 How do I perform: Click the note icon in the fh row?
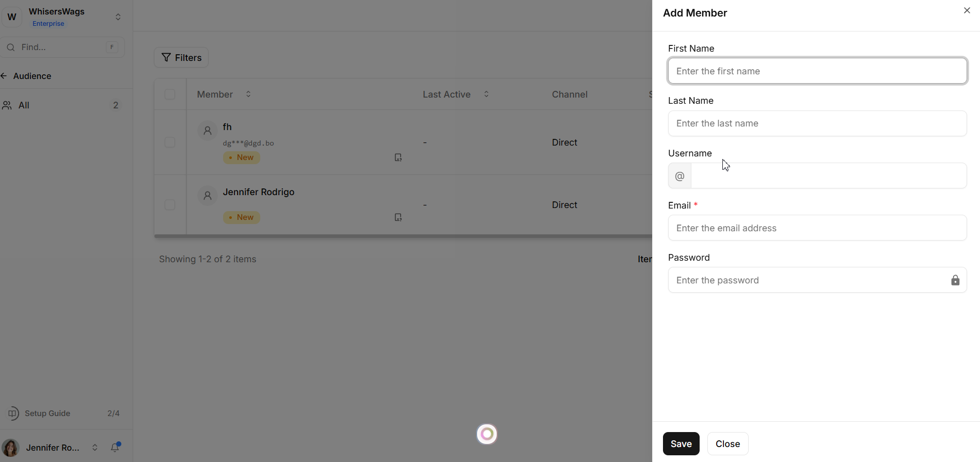point(398,157)
